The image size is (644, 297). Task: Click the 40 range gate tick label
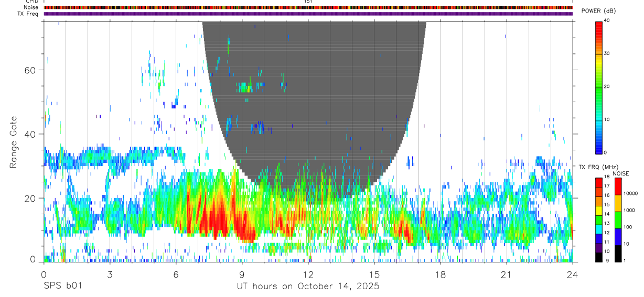coord(30,134)
